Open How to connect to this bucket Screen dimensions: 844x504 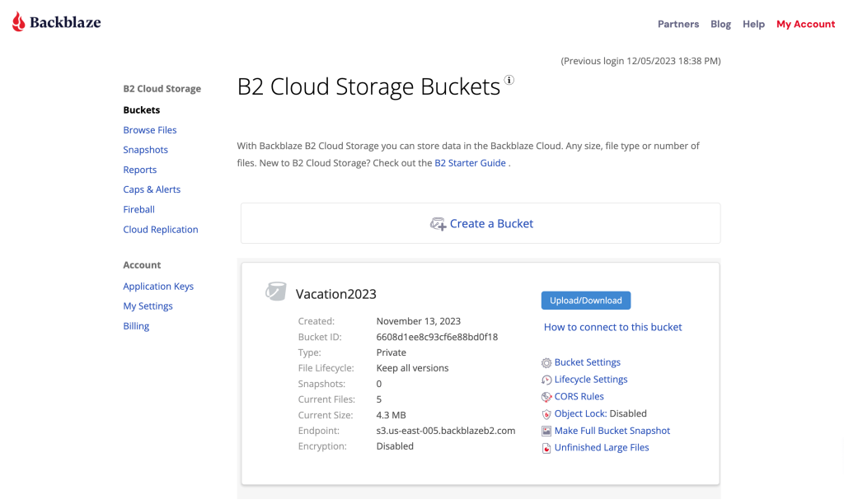tap(612, 327)
